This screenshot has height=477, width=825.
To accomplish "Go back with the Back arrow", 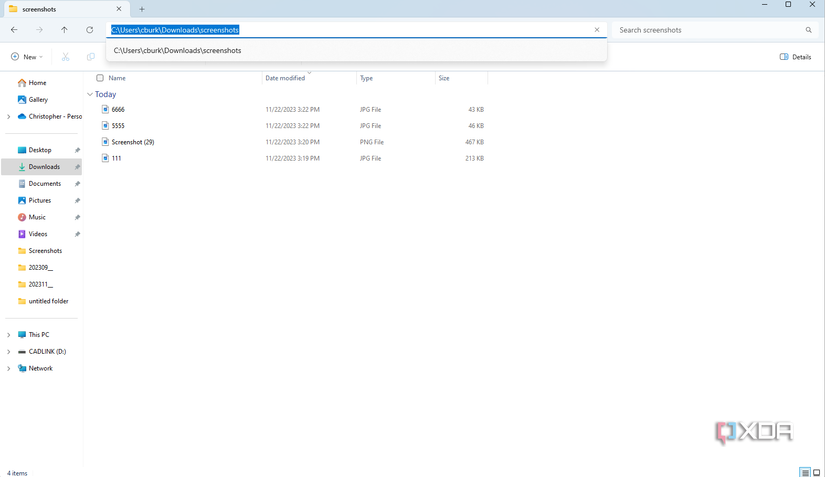I will (14, 30).
